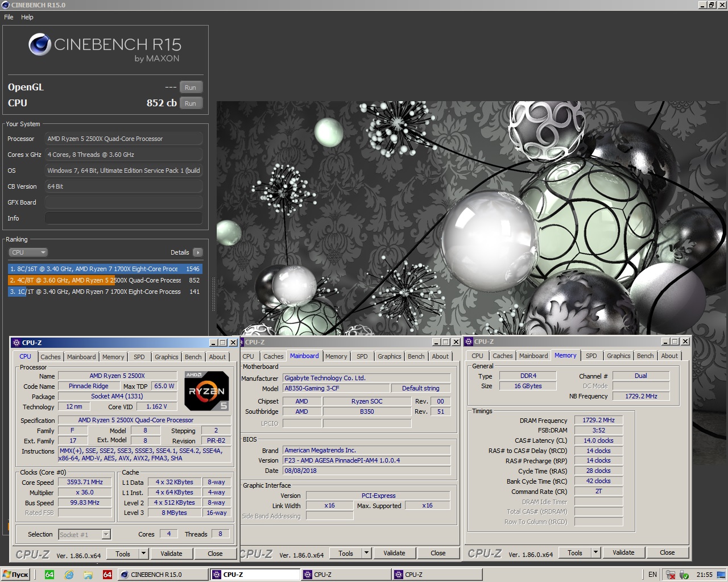Run the Cinebench CPU benchmark
Screen dimensions: 728x582
coord(191,103)
